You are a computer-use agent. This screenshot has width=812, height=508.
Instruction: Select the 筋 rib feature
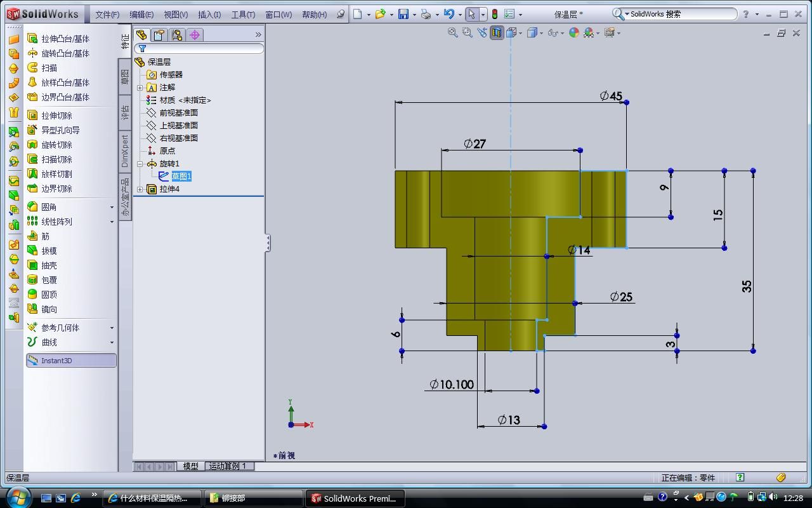click(x=39, y=236)
